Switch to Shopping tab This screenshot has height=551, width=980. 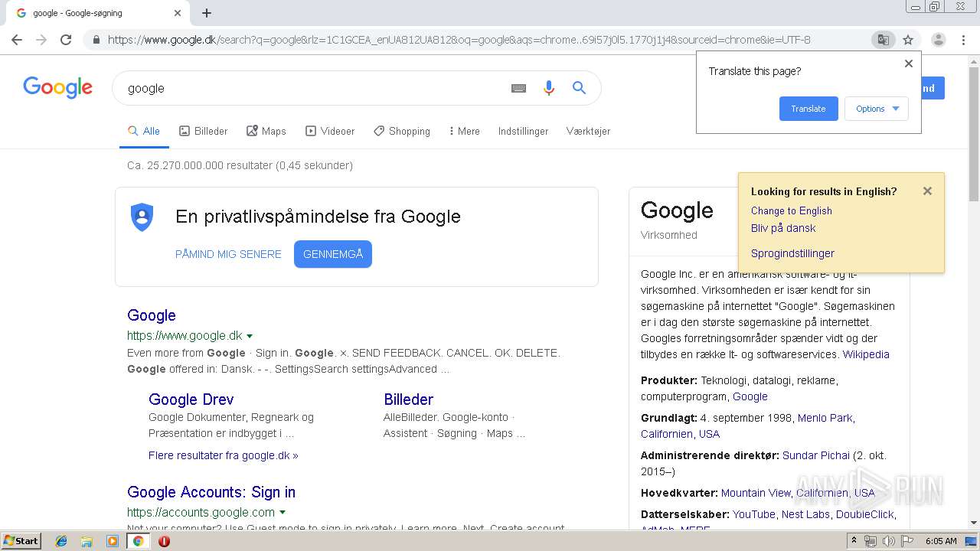402,131
